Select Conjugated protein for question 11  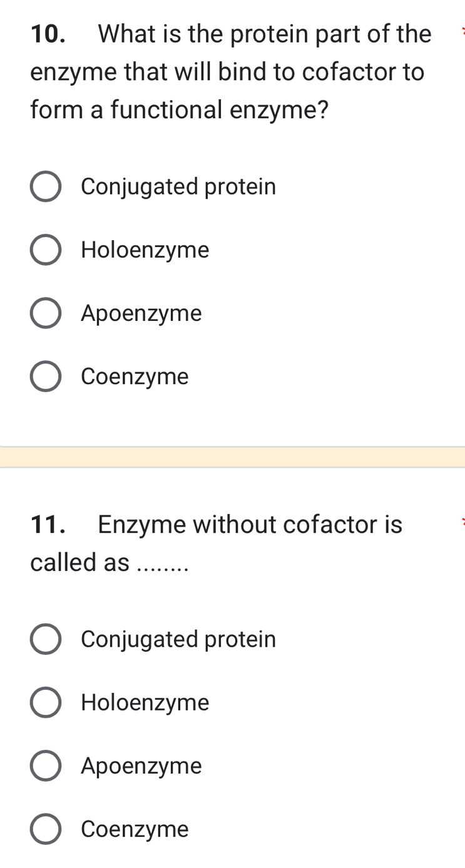coord(45,639)
